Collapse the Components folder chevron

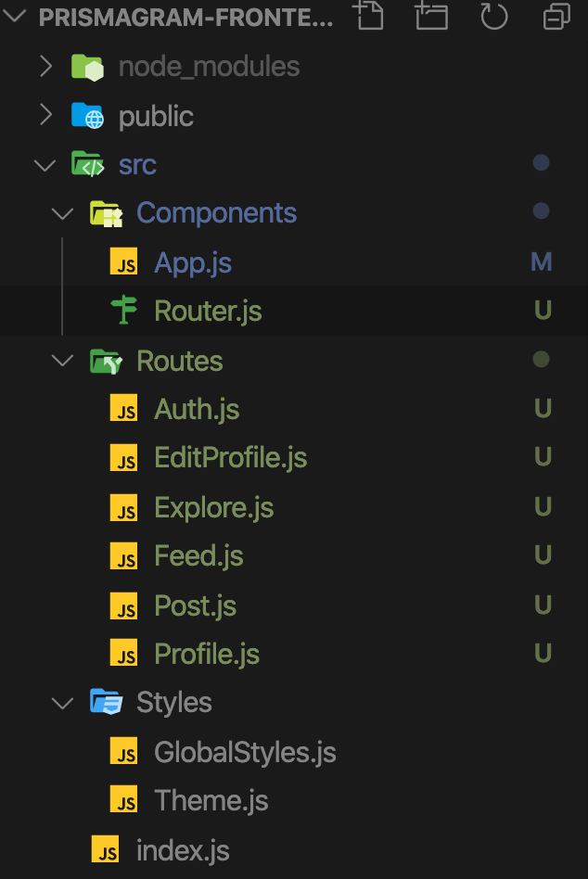pos(62,213)
